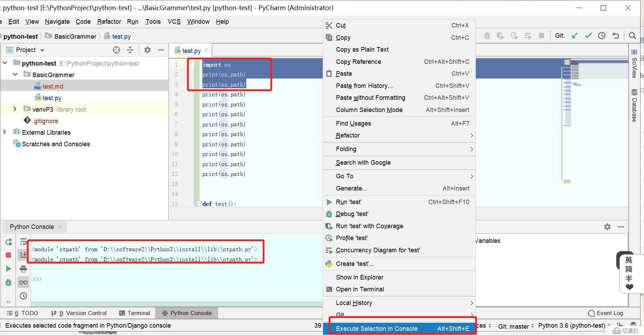Toggle show variables glasses icon
The image size is (644, 335).
point(23,282)
